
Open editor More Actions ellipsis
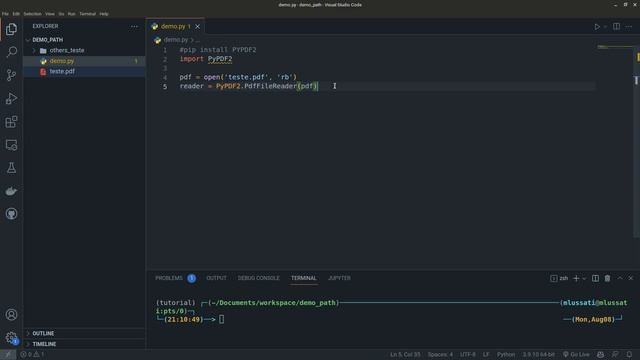click(x=629, y=27)
